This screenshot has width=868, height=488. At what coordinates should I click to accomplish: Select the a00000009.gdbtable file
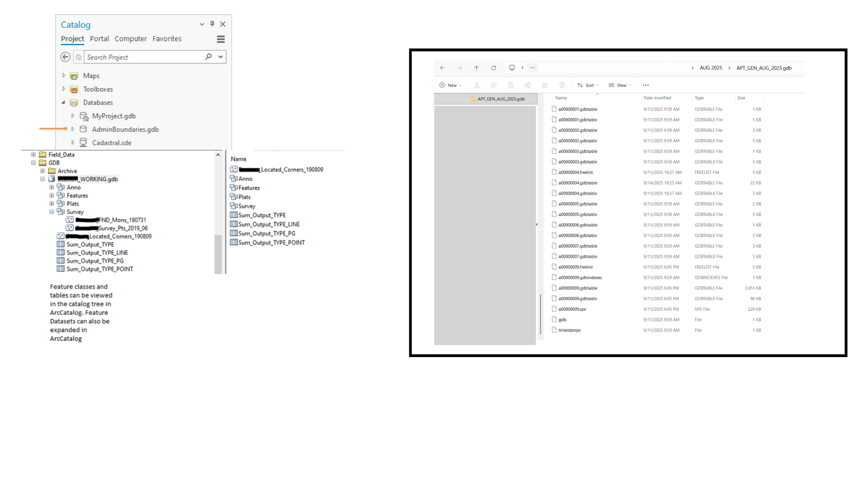pos(577,288)
